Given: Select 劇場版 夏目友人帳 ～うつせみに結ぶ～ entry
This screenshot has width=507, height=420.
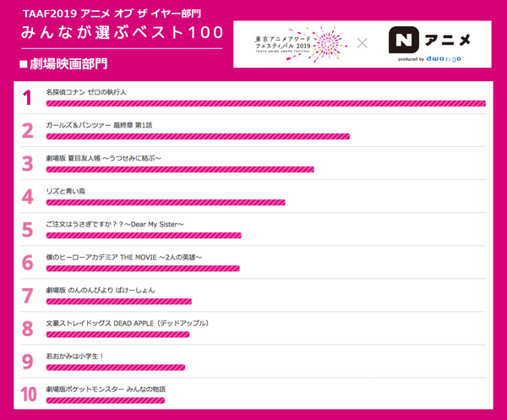Looking at the screenshot, I should coord(103,158).
